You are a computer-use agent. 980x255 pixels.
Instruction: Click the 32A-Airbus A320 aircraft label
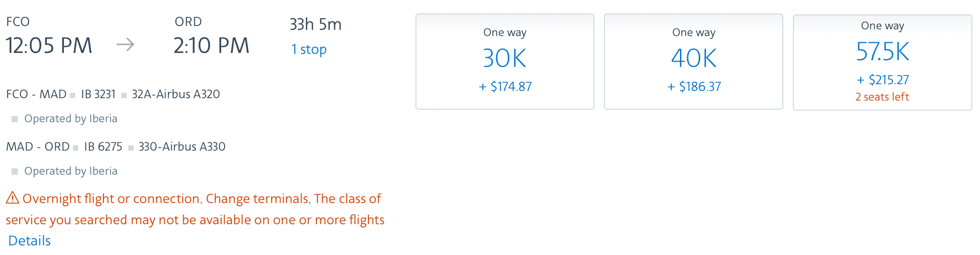click(176, 94)
